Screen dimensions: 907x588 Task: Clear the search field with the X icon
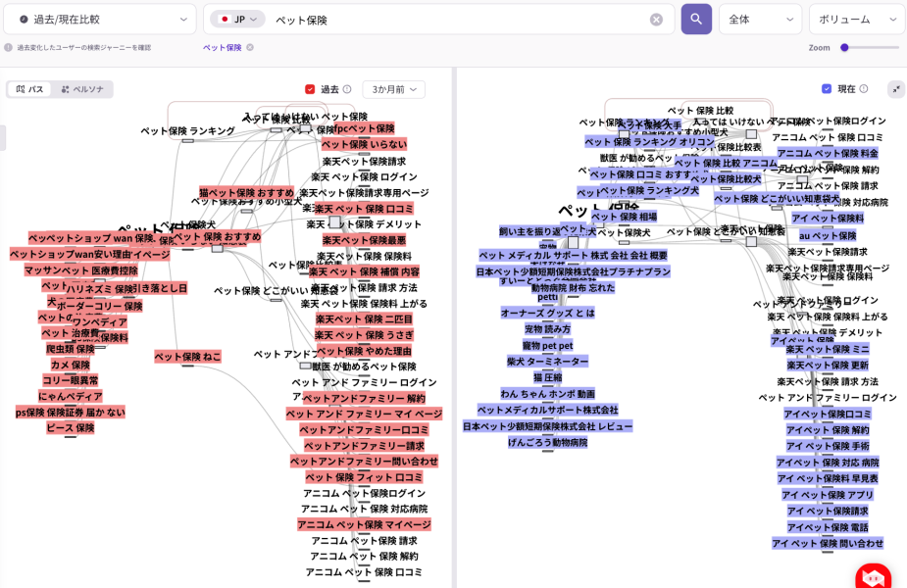[x=656, y=20]
